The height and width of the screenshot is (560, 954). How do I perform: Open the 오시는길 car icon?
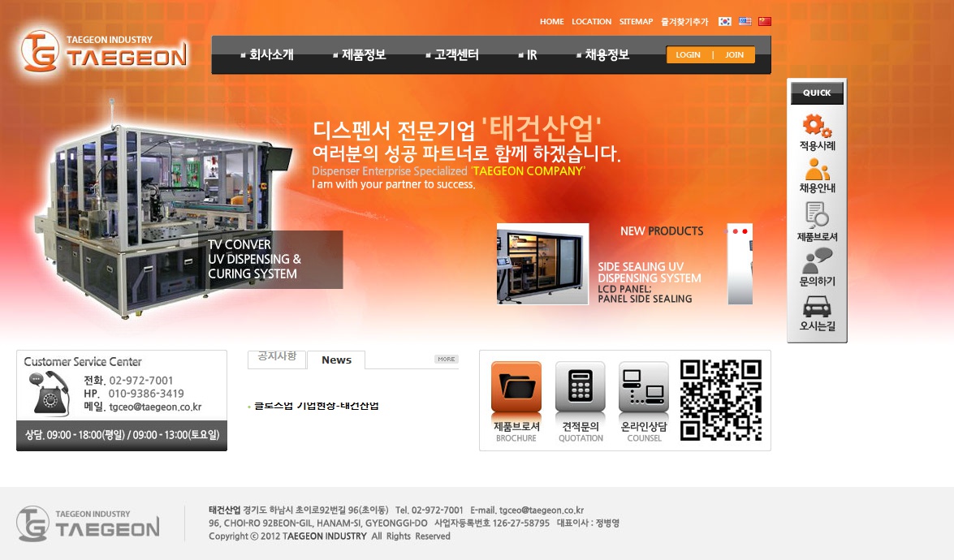tap(817, 307)
